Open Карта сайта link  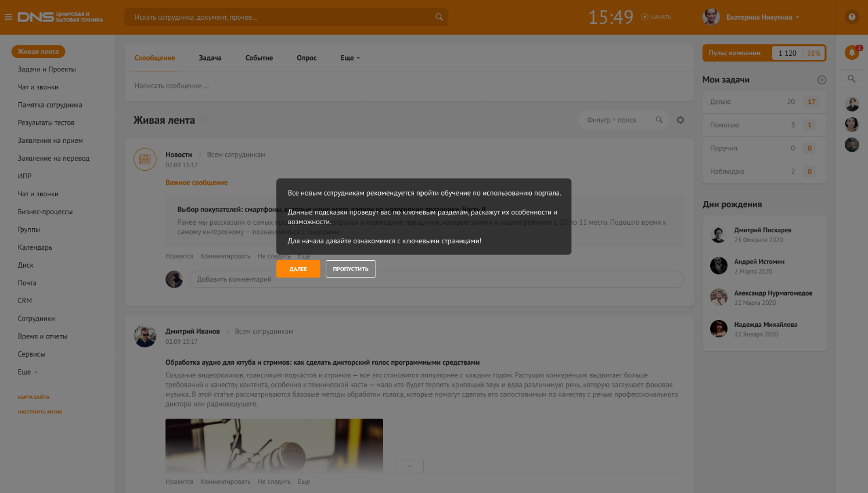point(34,397)
